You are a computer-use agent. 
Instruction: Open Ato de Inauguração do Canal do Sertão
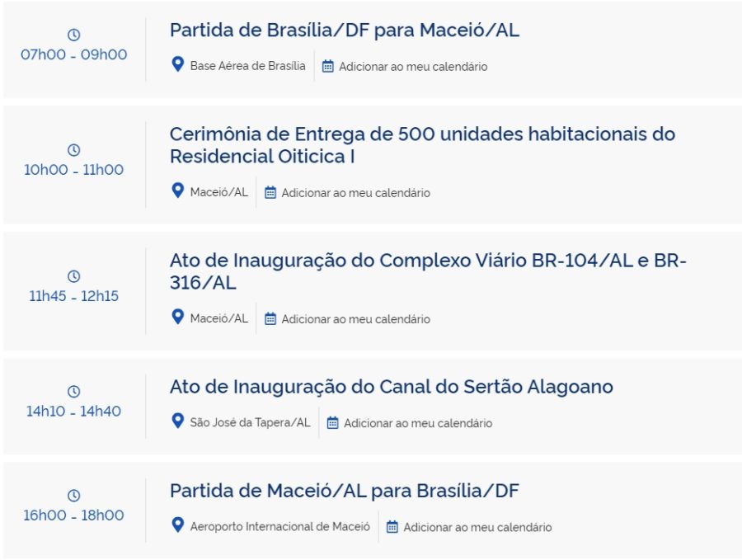tap(391, 386)
